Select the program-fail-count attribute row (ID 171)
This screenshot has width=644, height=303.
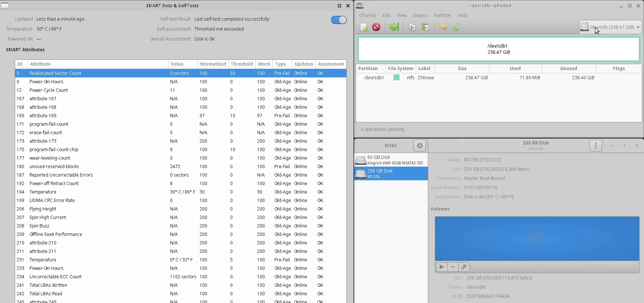(x=181, y=124)
